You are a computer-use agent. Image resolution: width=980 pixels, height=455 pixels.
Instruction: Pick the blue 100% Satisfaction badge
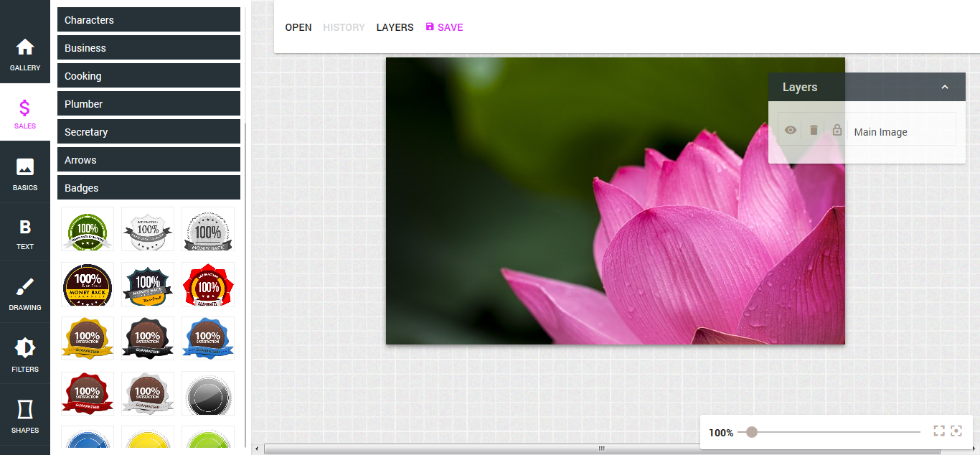pos(208,339)
